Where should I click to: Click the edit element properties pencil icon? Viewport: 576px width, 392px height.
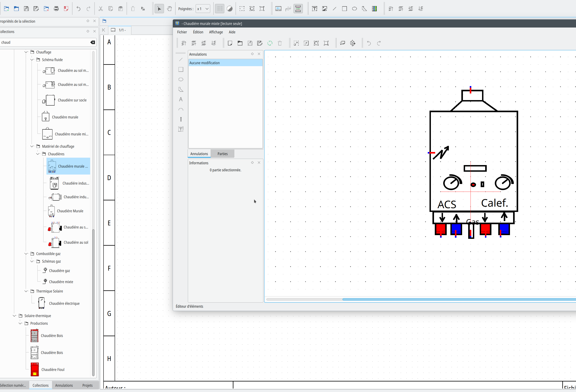coord(352,43)
